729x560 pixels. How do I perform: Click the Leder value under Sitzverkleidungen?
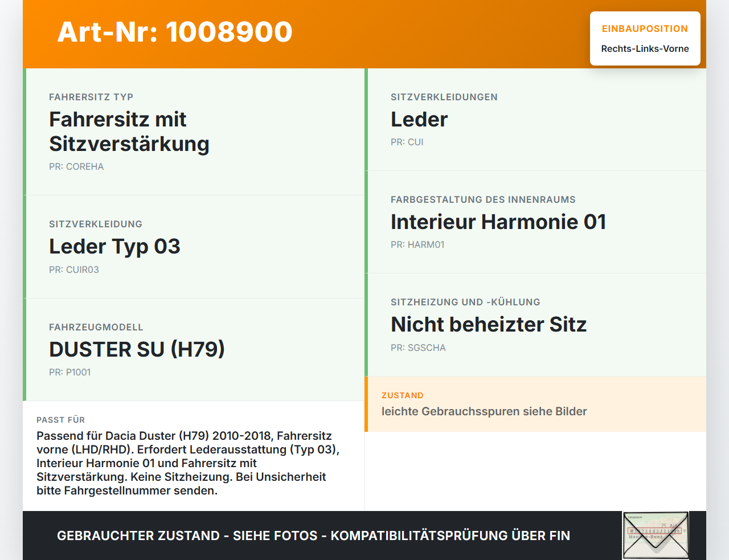pos(419,119)
